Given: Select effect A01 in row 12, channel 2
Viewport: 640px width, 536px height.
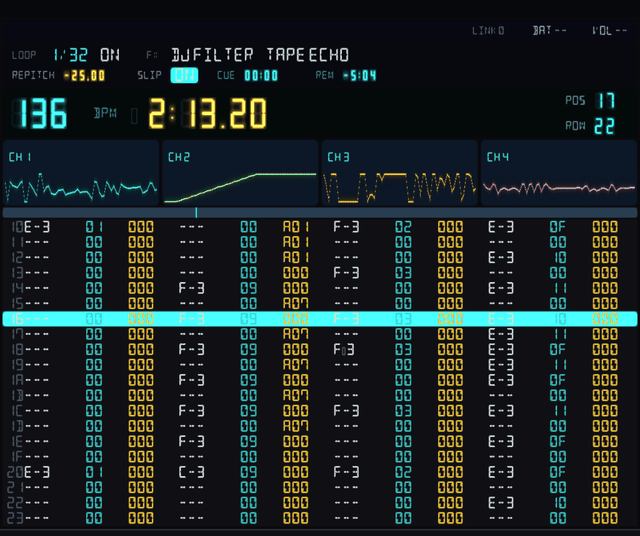Looking at the screenshot, I should pyautogui.click(x=296, y=258).
